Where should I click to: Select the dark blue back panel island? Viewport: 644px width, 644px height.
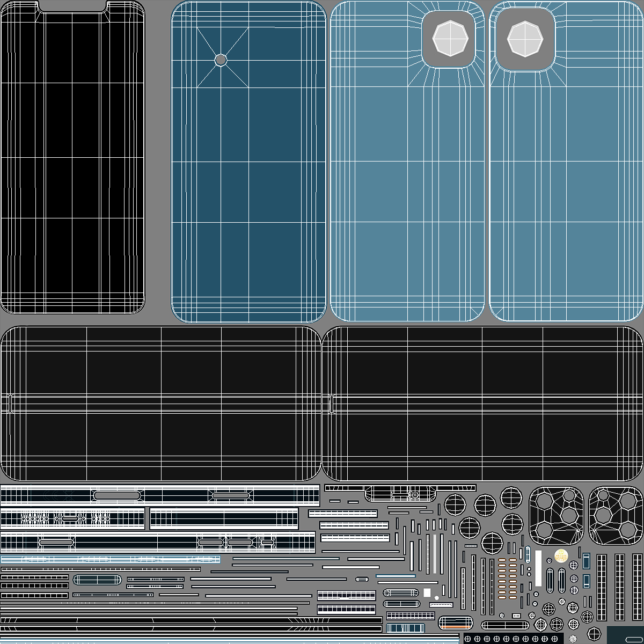(x=248, y=162)
